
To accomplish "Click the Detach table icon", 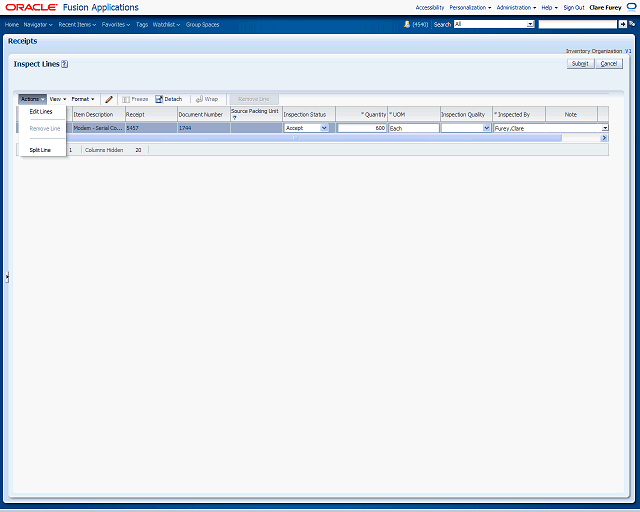I will point(168,99).
